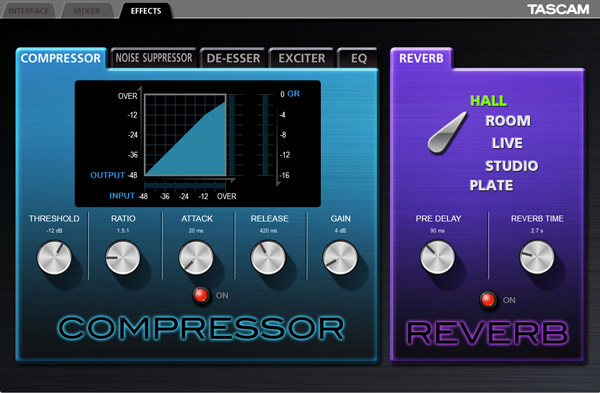Image resolution: width=600 pixels, height=393 pixels.
Task: Select the HALL reverb type
Action: [488, 101]
